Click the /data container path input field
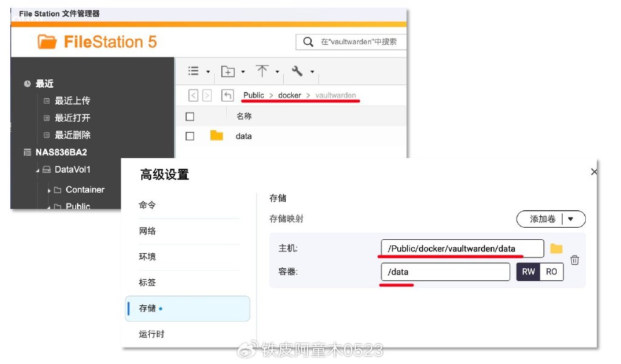621x364 pixels. [446, 272]
